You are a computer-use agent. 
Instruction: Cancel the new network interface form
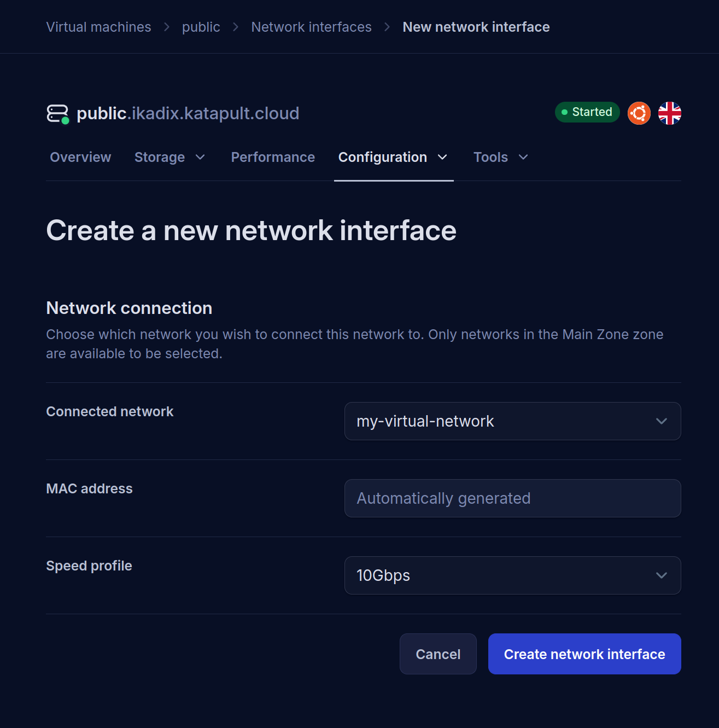click(438, 654)
